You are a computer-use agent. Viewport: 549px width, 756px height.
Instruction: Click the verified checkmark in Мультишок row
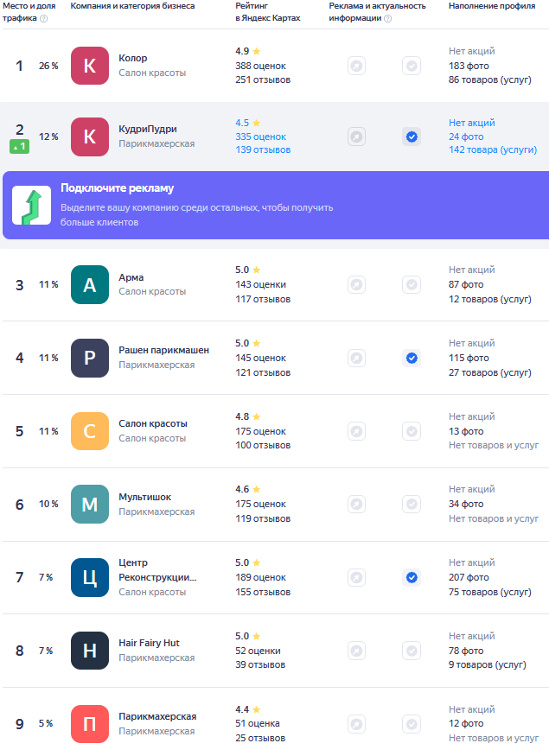coord(412,505)
